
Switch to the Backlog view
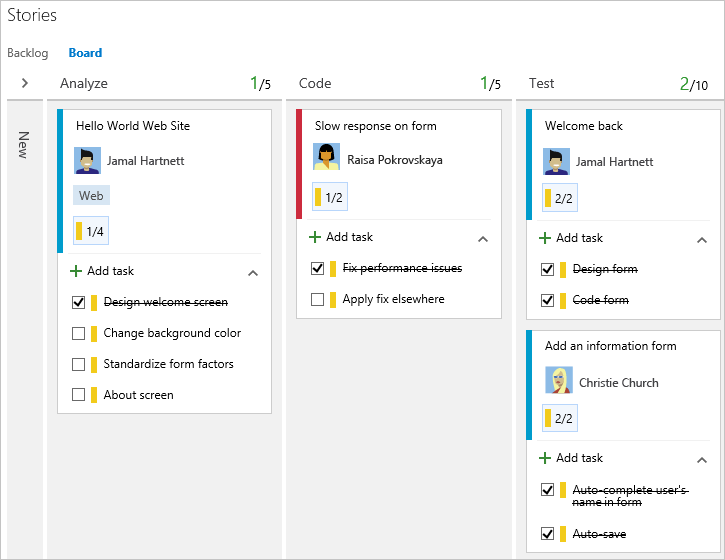(x=28, y=53)
